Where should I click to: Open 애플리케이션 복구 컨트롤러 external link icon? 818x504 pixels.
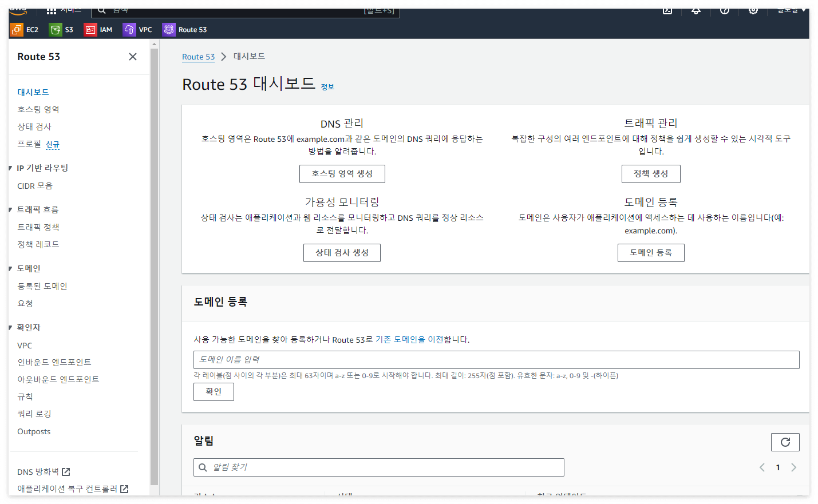(x=124, y=489)
